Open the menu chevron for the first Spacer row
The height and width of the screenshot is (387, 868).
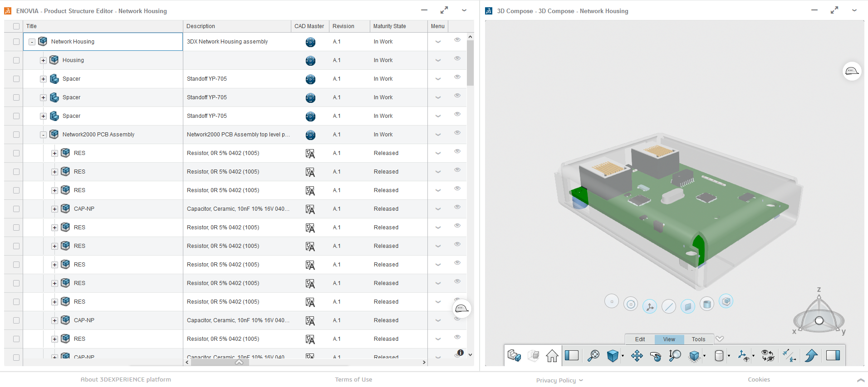coord(438,79)
